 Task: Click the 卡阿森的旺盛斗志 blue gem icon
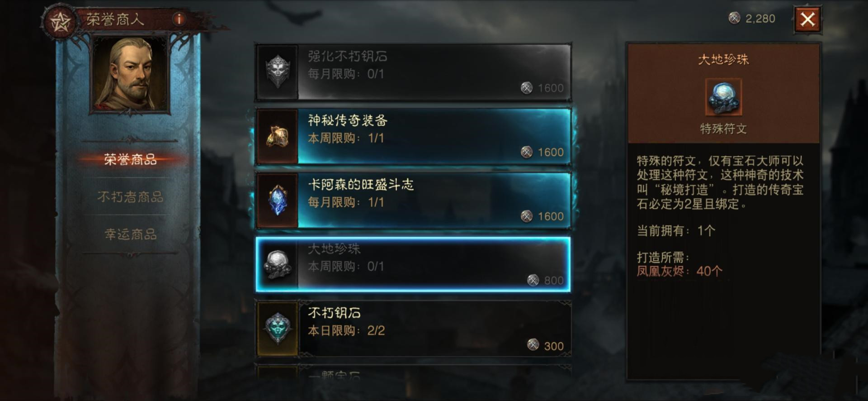click(x=277, y=200)
